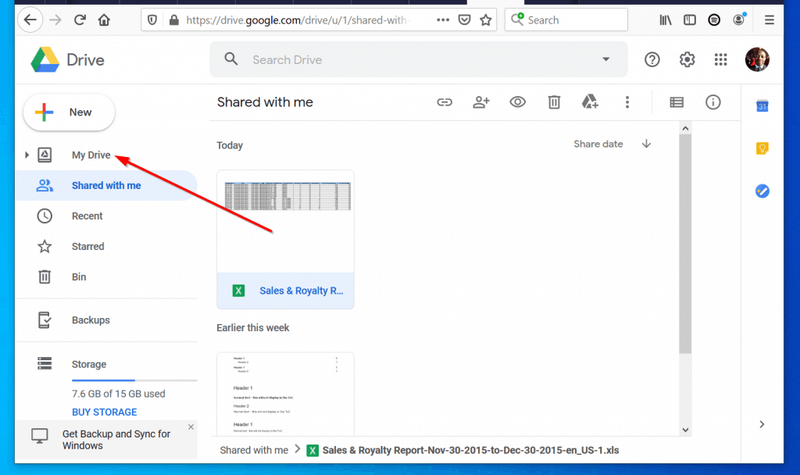The height and width of the screenshot is (475, 800).
Task: Save page to Pocket icon
Action: click(x=464, y=20)
